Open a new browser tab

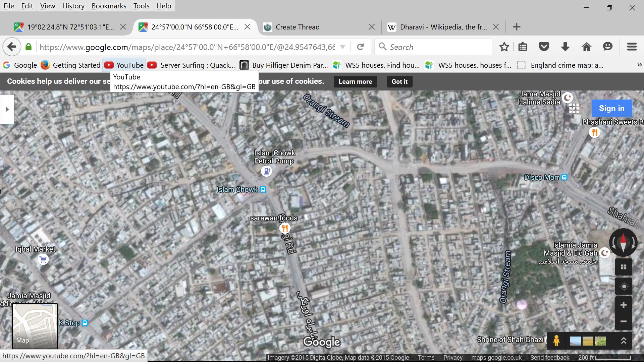coord(517,27)
